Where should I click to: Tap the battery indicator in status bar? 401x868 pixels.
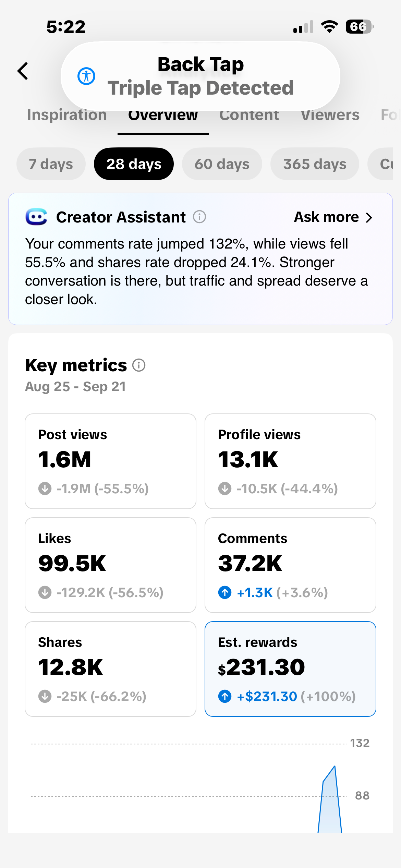pos(360,26)
